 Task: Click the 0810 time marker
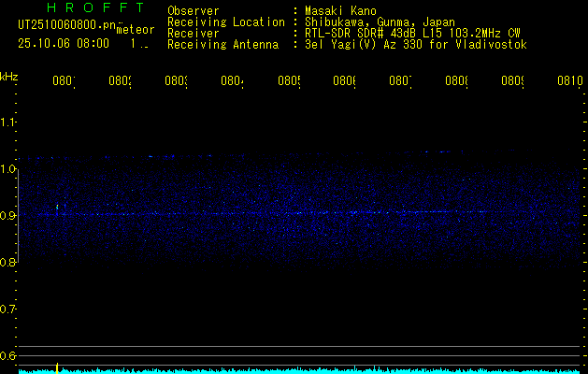(x=568, y=81)
